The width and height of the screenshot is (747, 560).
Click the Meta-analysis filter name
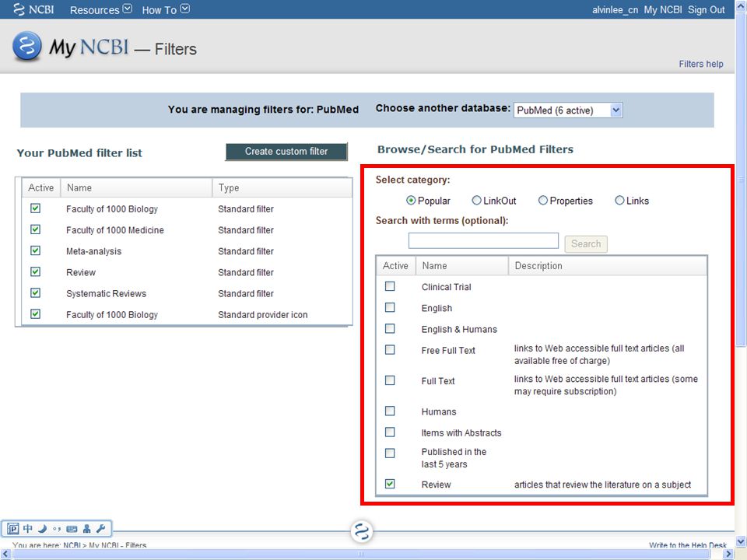[x=94, y=251]
